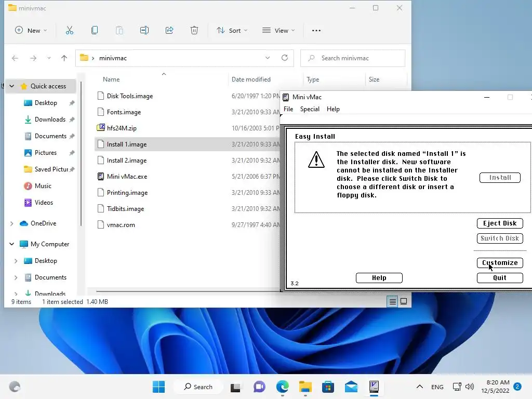Select the Printing.image file
The width and height of the screenshot is (532, 399).
[127, 193]
